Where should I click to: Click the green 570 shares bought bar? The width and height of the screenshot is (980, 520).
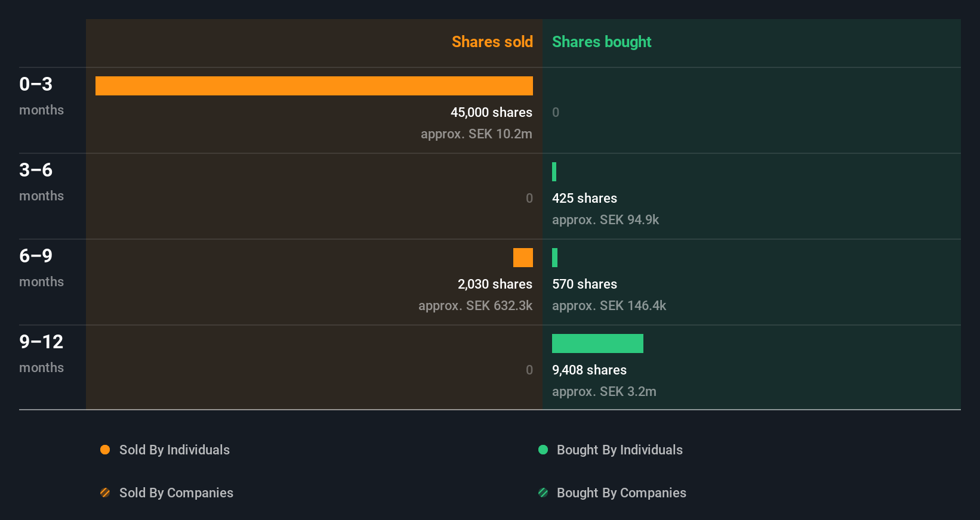coord(555,258)
